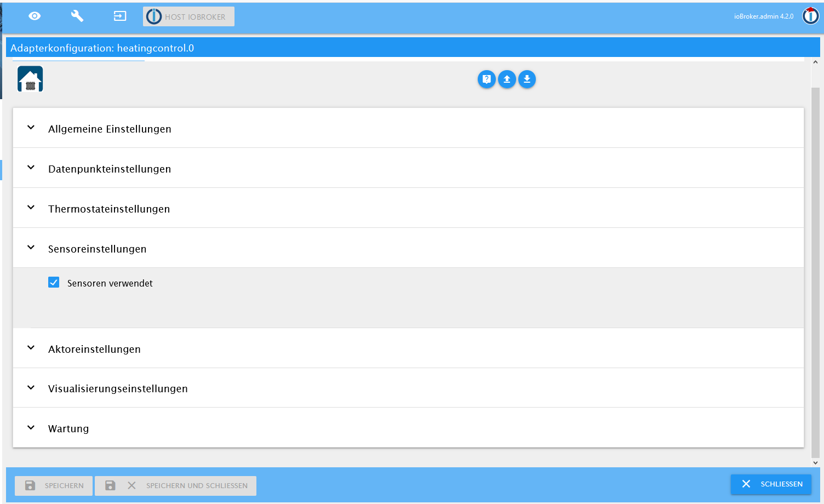Screen dimensions: 824x504
Task: Open the wrench settings icon
Action: [77, 16]
